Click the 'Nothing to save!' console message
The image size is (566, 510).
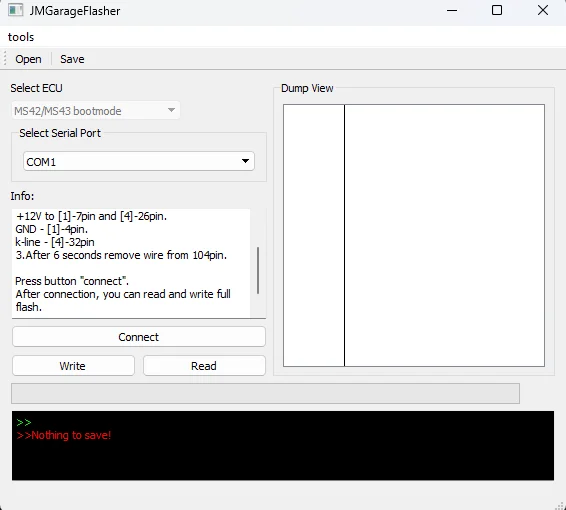point(64,435)
